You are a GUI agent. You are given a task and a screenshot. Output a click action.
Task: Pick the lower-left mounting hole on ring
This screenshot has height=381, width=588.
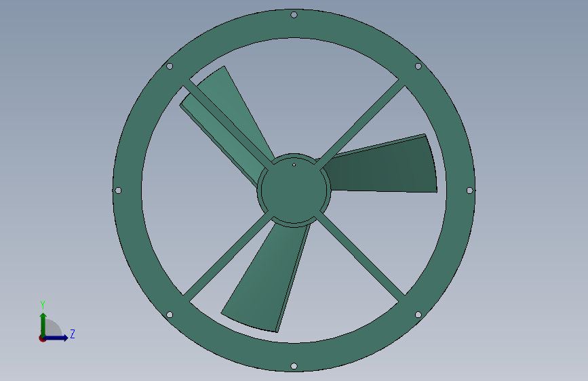coord(170,315)
